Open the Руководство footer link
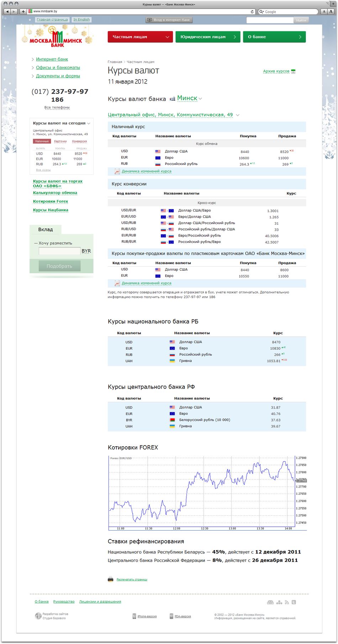The image size is (338, 644). [64, 602]
